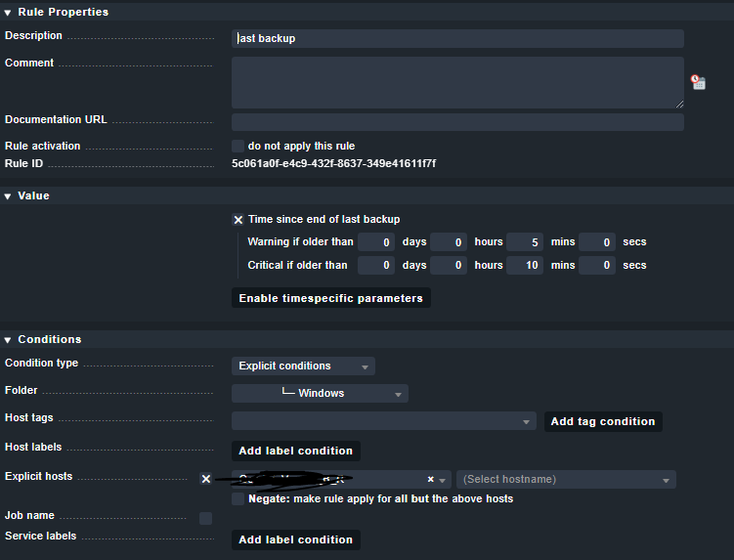Click 'Add label condition' for Host labels
Image resolution: width=734 pixels, height=560 pixels.
click(295, 451)
